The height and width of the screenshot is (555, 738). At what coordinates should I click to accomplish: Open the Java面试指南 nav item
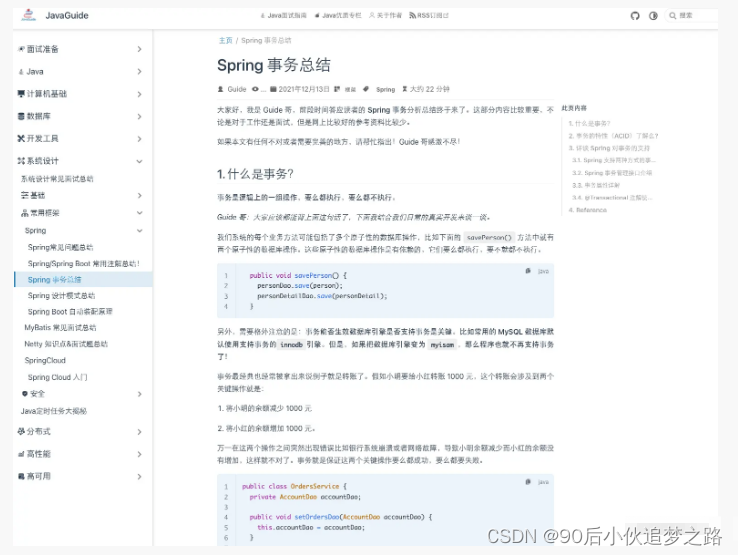point(283,16)
